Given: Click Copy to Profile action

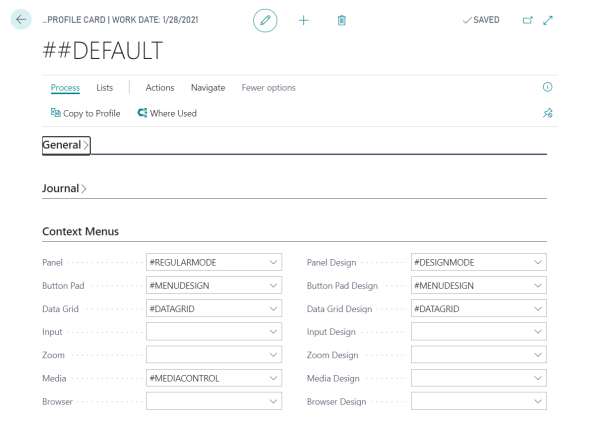Looking at the screenshot, I should point(84,113).
